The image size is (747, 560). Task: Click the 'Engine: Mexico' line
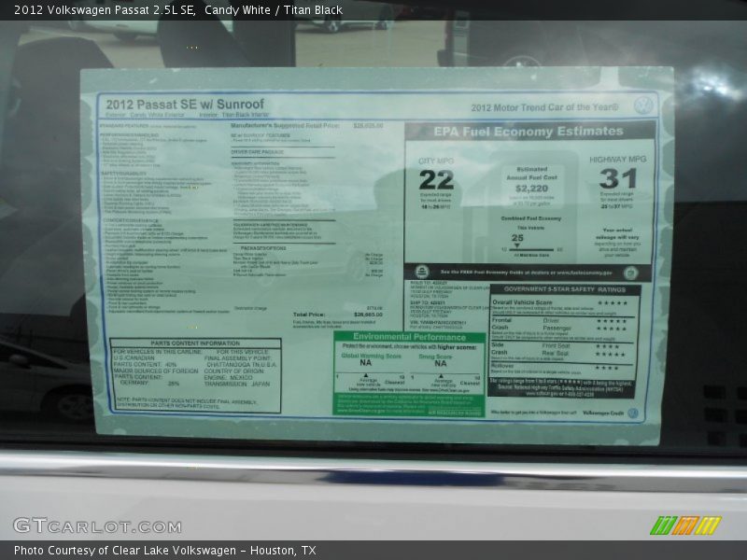(228, 377)
